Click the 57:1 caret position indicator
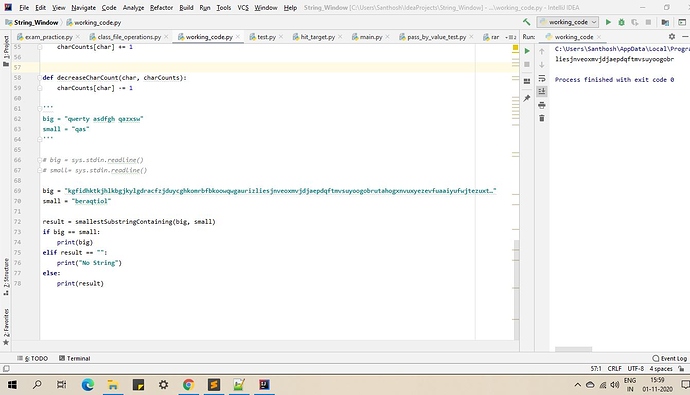Image resolution: width=690 pixels, height=395 pixels. (x=596, y=369)
